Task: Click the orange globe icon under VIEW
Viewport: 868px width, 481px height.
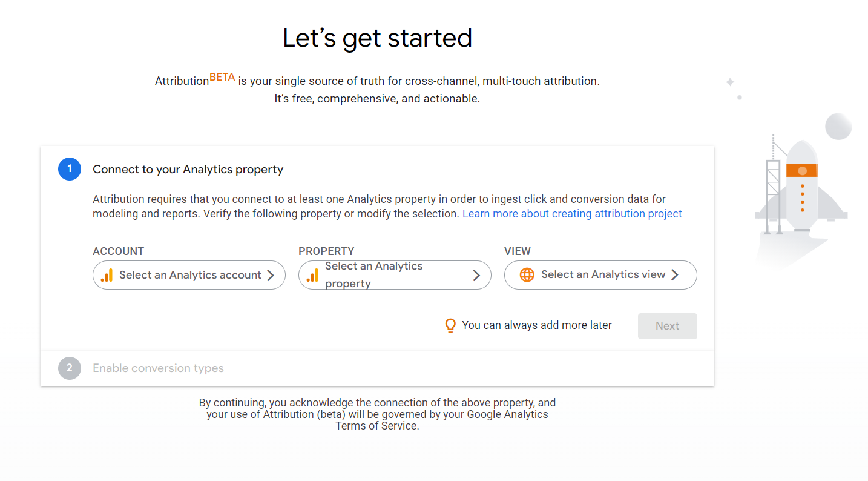Action: (x=527, y=275)
